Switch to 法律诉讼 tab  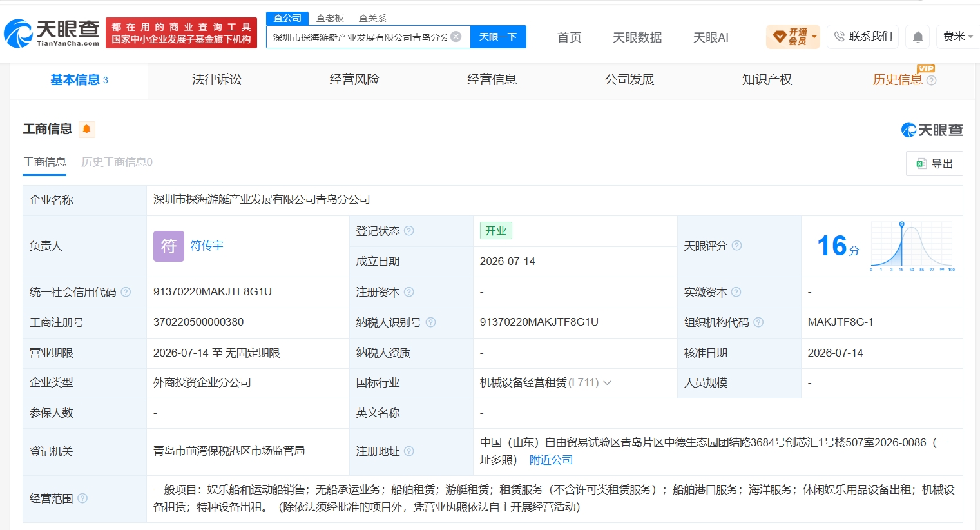217,80
